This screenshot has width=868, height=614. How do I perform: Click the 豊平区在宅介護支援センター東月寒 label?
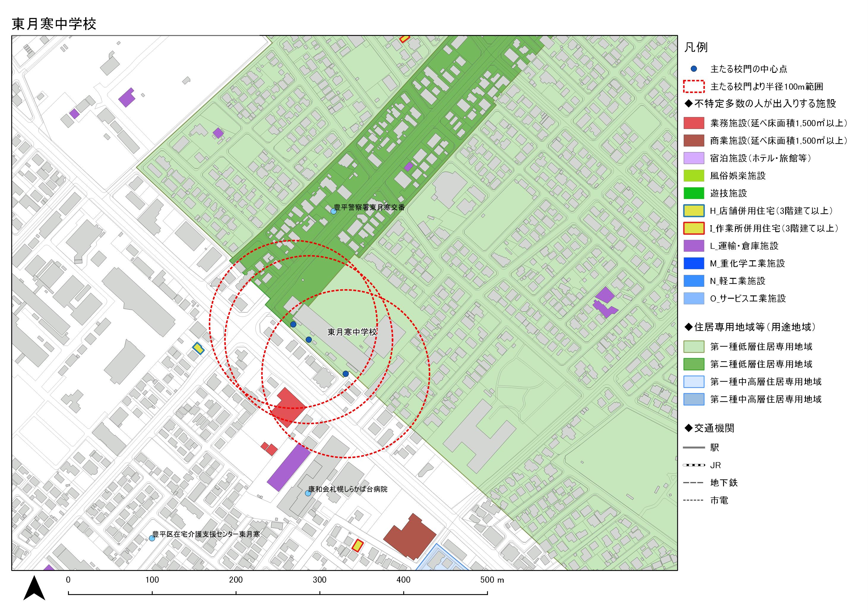click(206, 534)
